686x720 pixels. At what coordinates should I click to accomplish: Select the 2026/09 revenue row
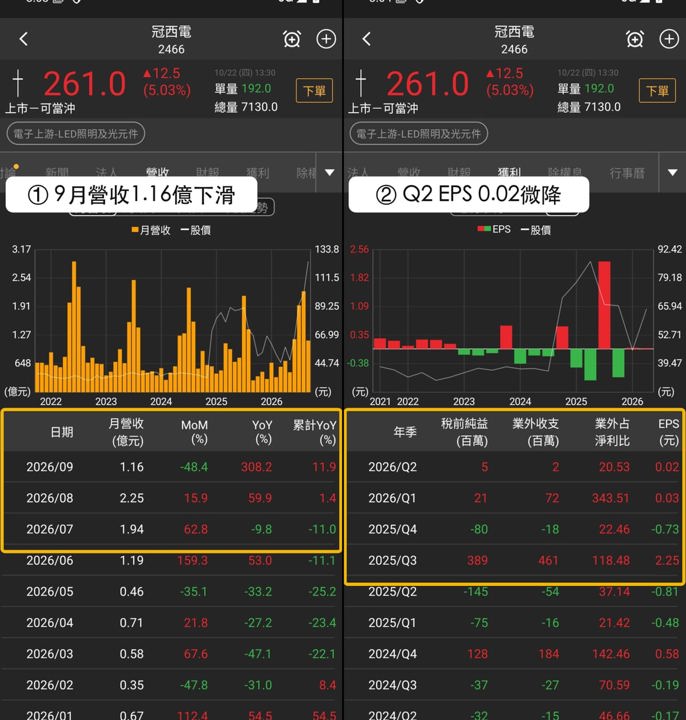point(171,467)
